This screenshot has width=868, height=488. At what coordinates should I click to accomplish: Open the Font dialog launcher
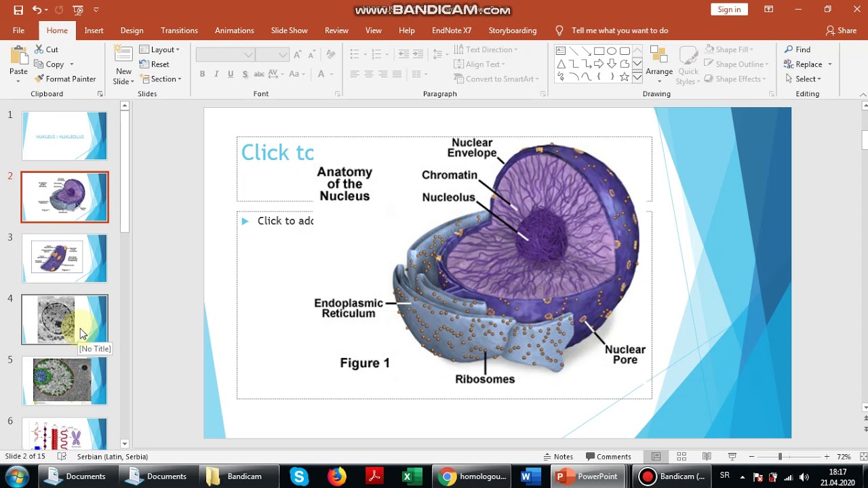point(338,94)
